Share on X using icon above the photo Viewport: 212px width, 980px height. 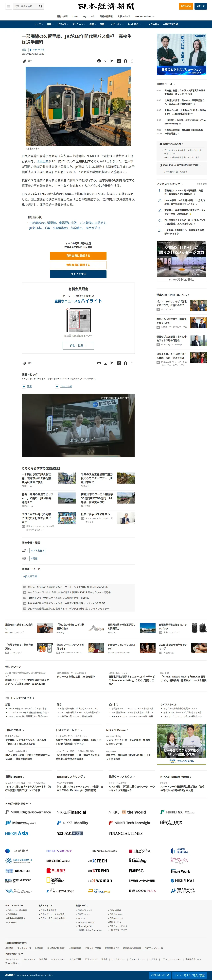(119, 61)
